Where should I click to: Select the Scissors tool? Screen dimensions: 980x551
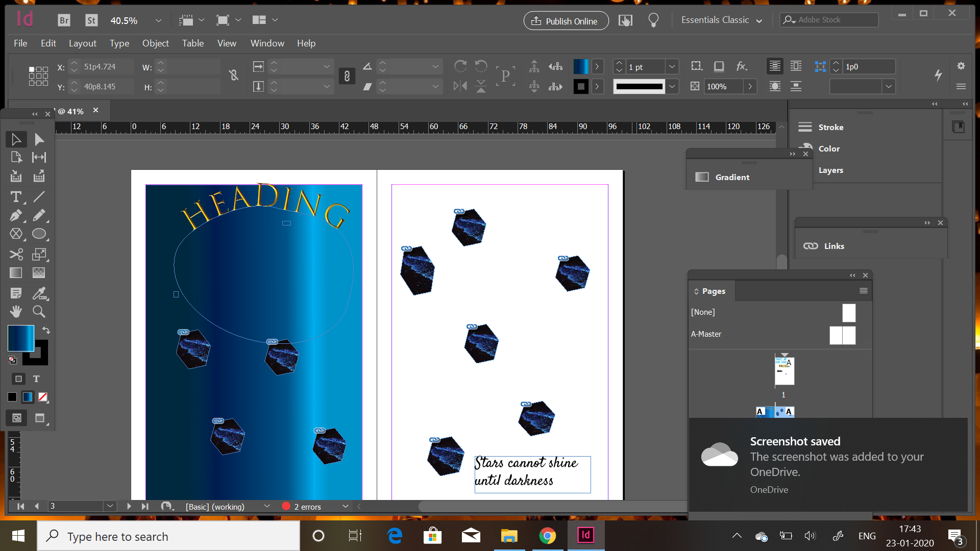(x=16, y=254)
